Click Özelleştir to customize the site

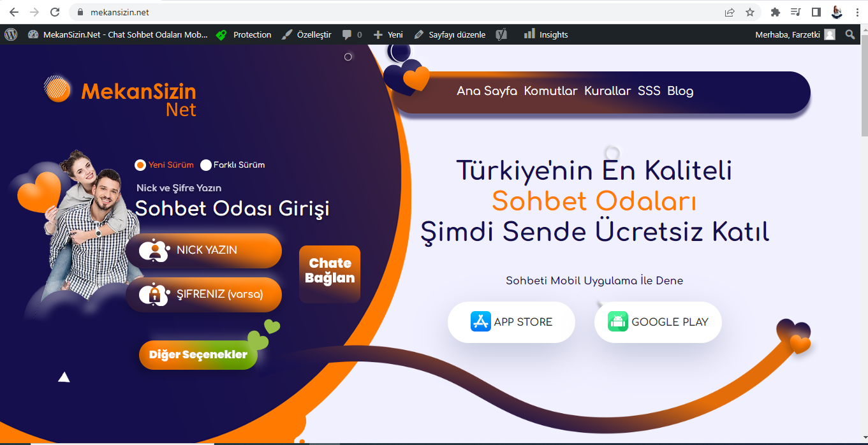coord(306,34)
